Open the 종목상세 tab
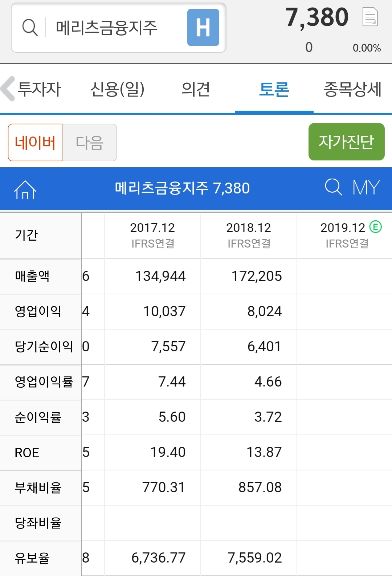392x576 pixels. 352,89
